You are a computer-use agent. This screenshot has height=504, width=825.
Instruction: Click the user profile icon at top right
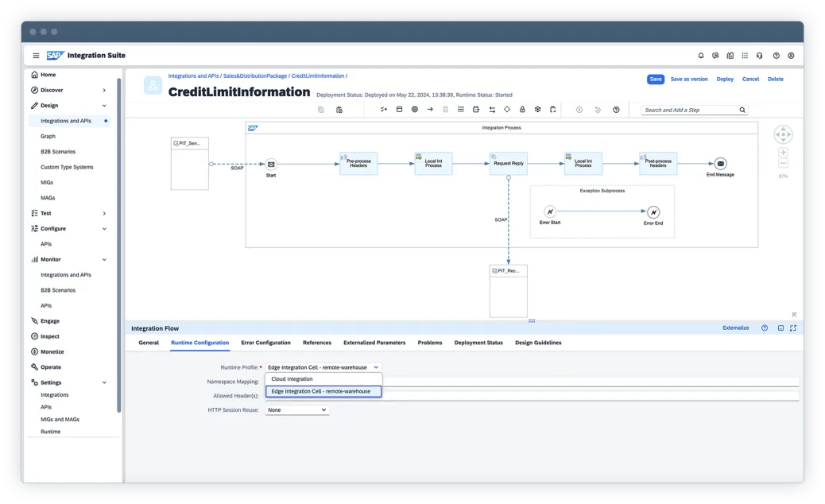point(790,56)
